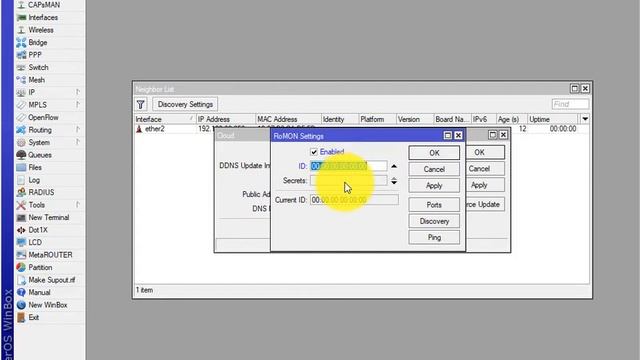
Task: Click Apply in the Cloud window
Action: (x=485, y=185)
